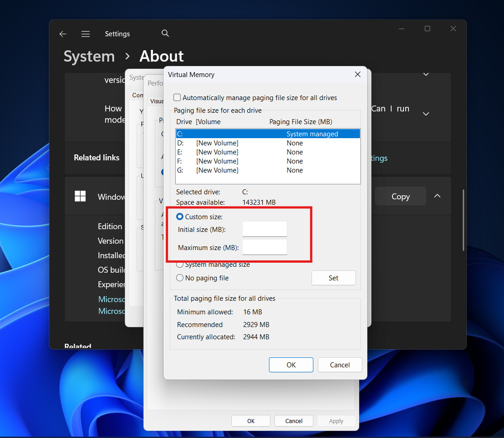The height and width of the screenshot is (438, 504).
Task: Click the Copy button
Action: point(400,196)
